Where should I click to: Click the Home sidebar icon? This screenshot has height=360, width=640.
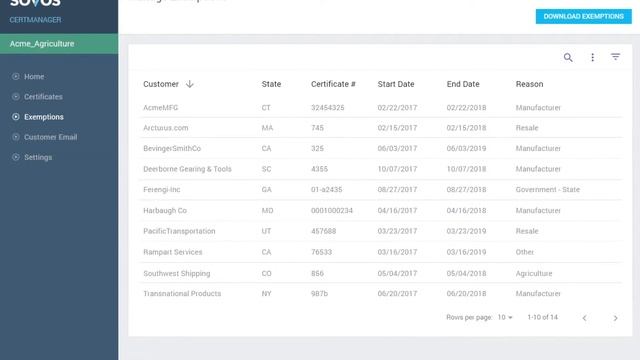(16, 76)
